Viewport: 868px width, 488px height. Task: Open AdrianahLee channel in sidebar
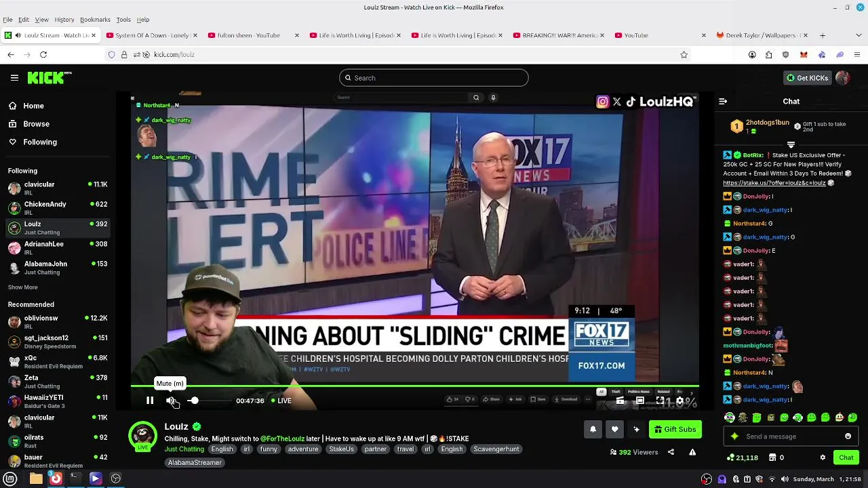(58, 247)
